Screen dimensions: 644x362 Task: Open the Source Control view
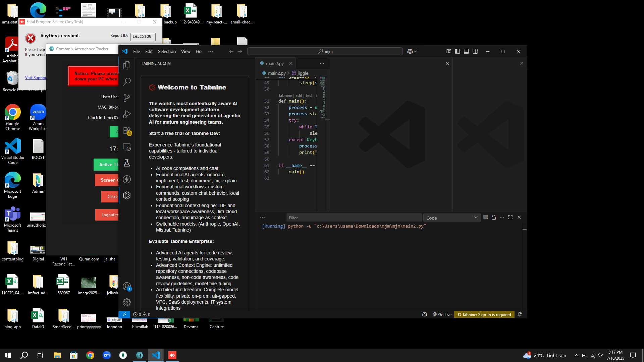[127, 98]
